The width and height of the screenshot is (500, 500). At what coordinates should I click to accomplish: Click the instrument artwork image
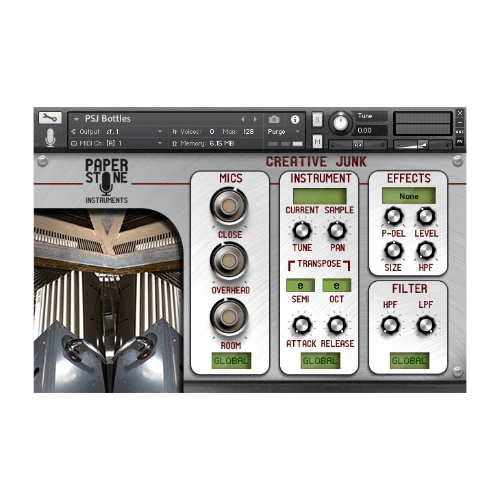pos(108,300)
